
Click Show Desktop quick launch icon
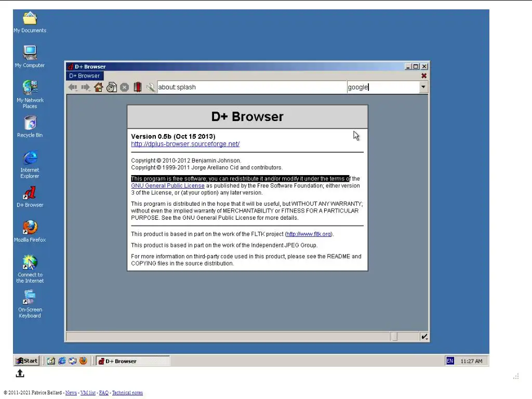(x=51, y=361)
